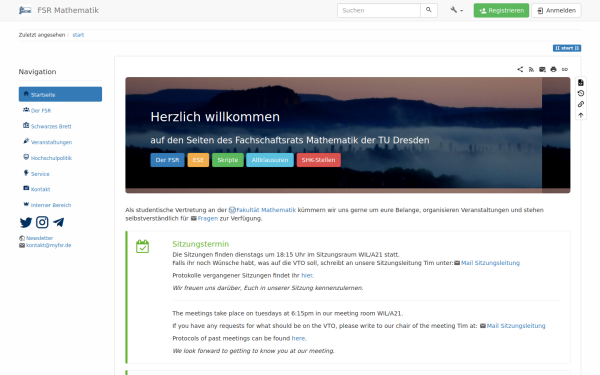Click the blue start page tag badge

(x=567, y=48)
